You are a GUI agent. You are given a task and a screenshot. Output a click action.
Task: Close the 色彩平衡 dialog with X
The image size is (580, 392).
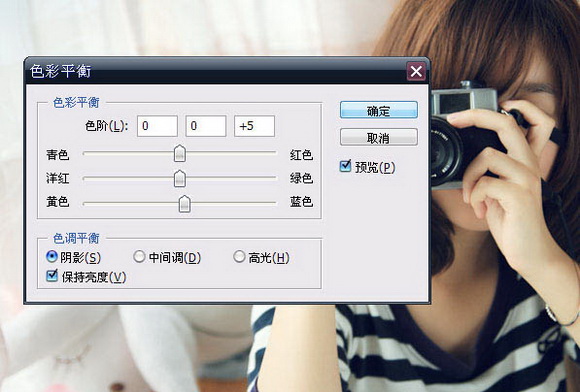(416, 71)
